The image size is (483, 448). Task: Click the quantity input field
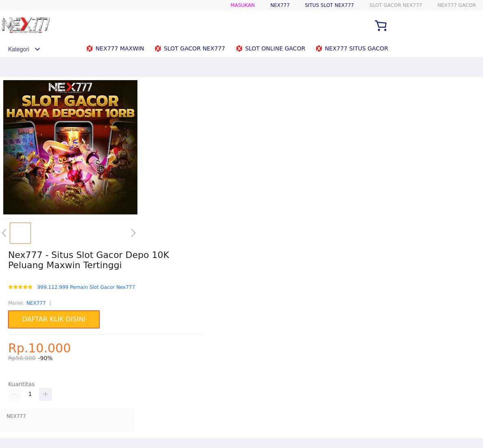(x=30, y=394)
